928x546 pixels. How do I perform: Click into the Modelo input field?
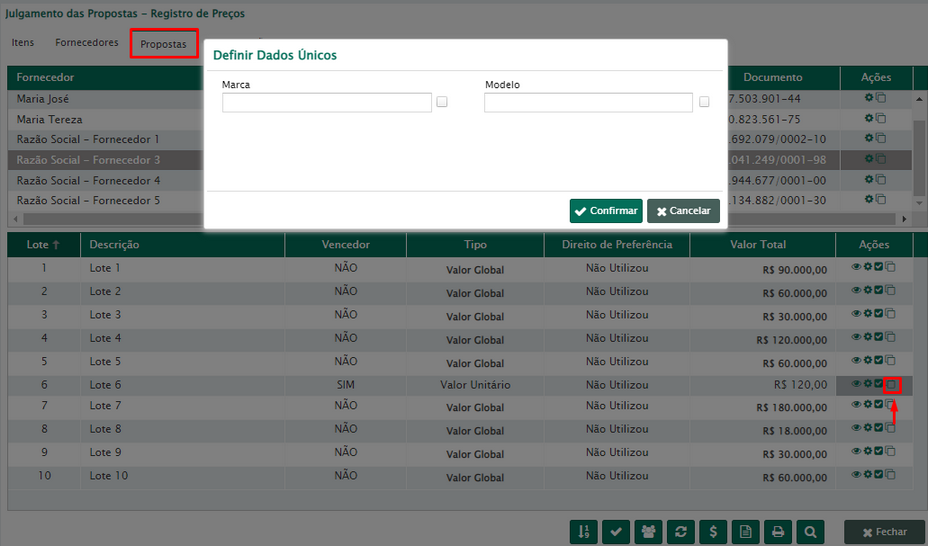coord(588,102)
